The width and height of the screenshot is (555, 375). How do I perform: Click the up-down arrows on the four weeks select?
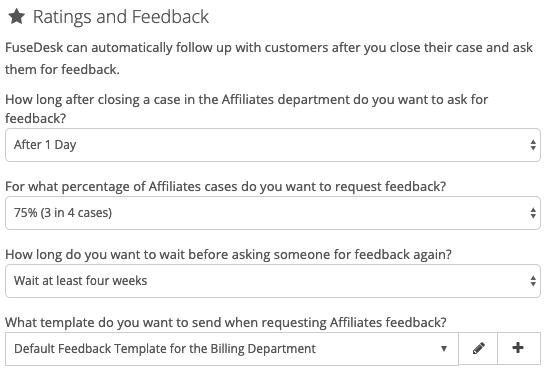pos(533,281)
